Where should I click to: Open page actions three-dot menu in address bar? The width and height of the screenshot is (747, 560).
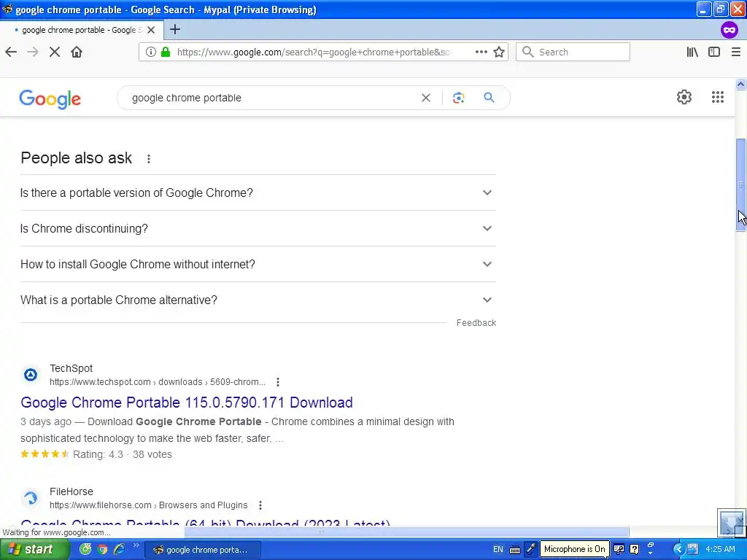click(x=481, y=52)
